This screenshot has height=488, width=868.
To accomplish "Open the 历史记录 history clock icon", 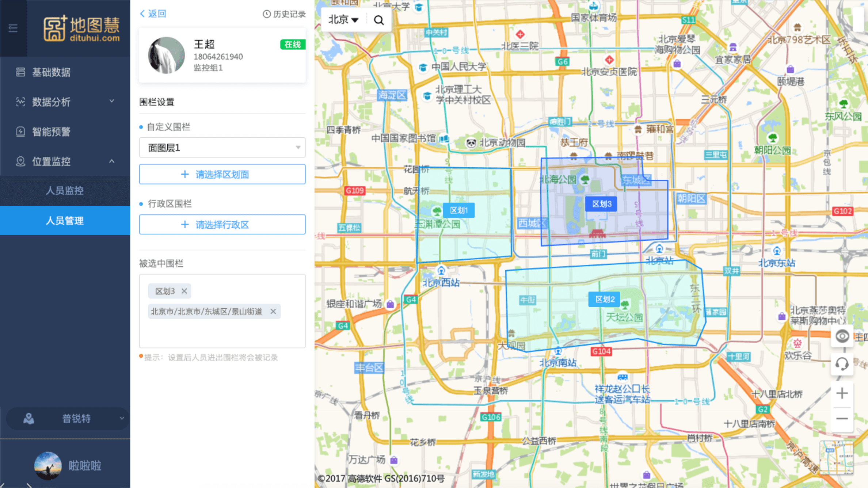I will [x=267, y=14].
